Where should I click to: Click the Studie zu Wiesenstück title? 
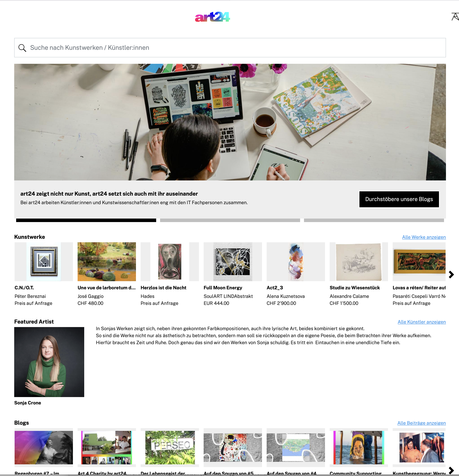(355, 288)
